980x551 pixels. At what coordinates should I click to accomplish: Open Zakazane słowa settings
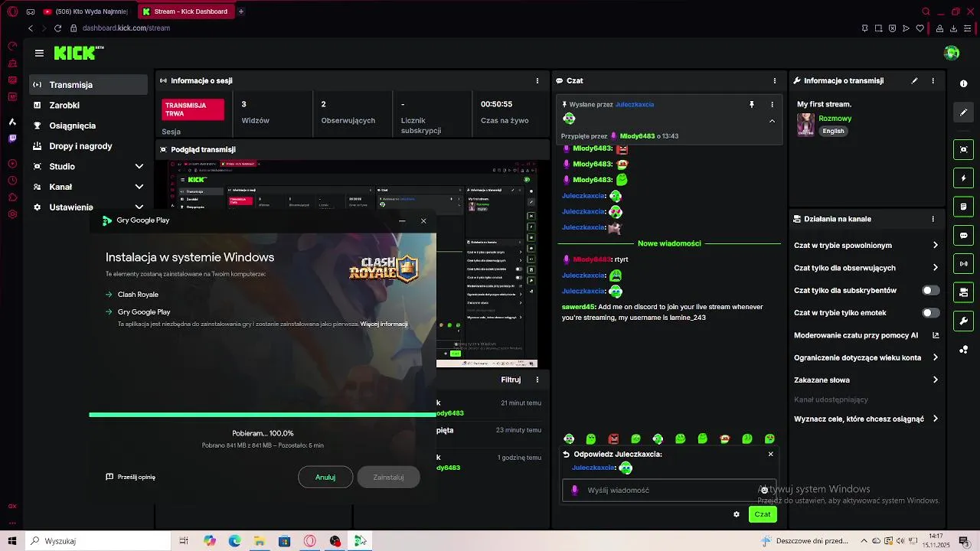click(867, 380)
